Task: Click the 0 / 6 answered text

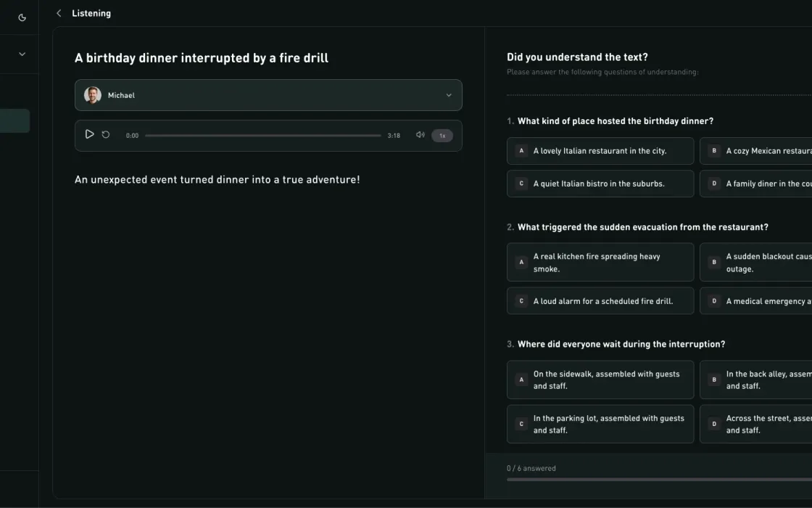Action: [531, 468]
